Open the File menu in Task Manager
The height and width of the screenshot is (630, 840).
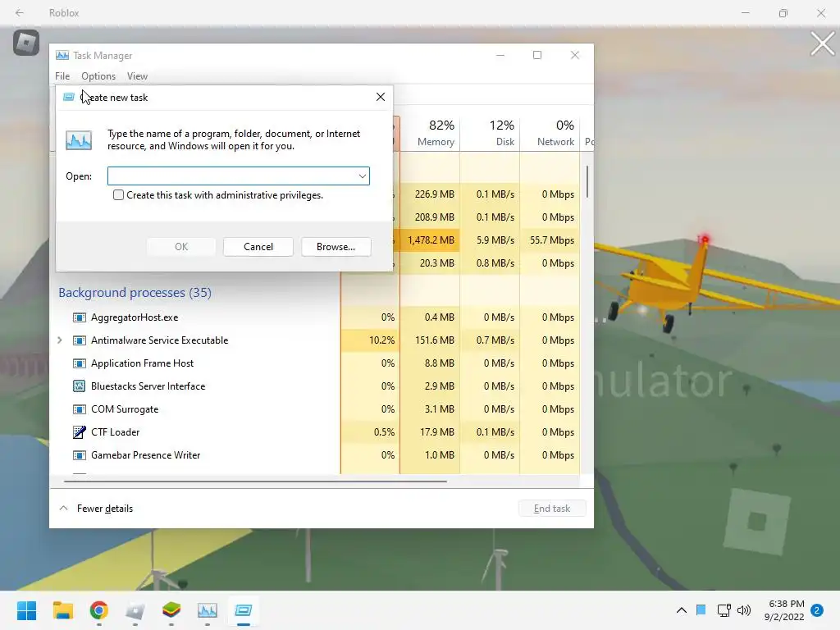[62, 76]
